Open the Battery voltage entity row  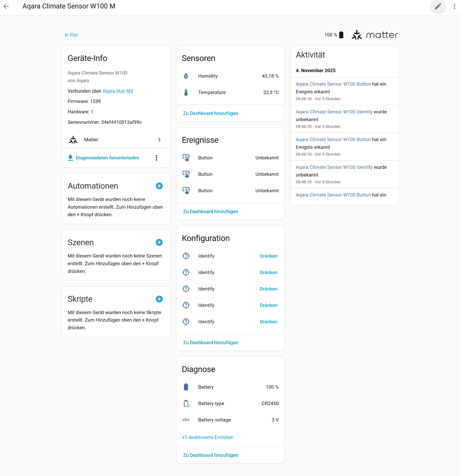(x=230, y=420)
